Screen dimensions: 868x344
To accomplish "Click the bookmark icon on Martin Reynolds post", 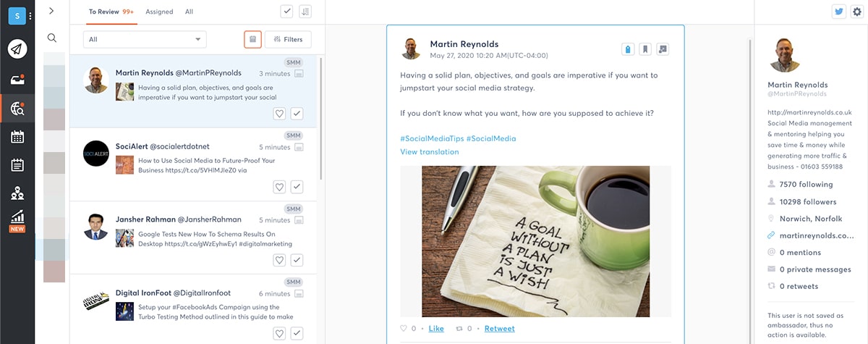I will click(645, 49).
